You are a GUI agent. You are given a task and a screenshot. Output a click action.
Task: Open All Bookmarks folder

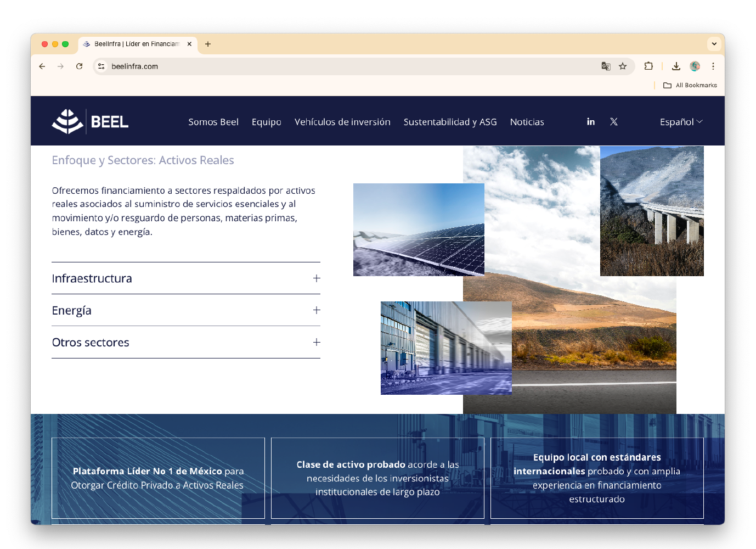click(x=690, y=85)
